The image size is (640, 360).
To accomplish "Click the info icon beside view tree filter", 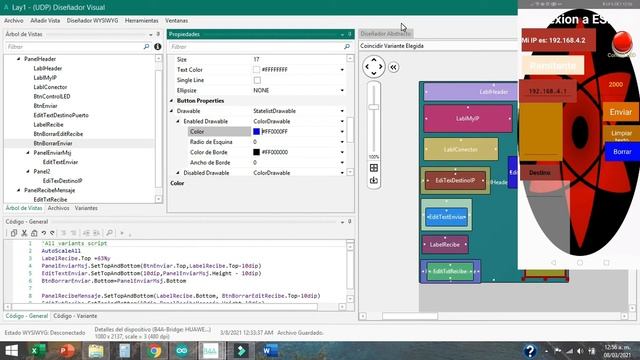I will [158, 47].
